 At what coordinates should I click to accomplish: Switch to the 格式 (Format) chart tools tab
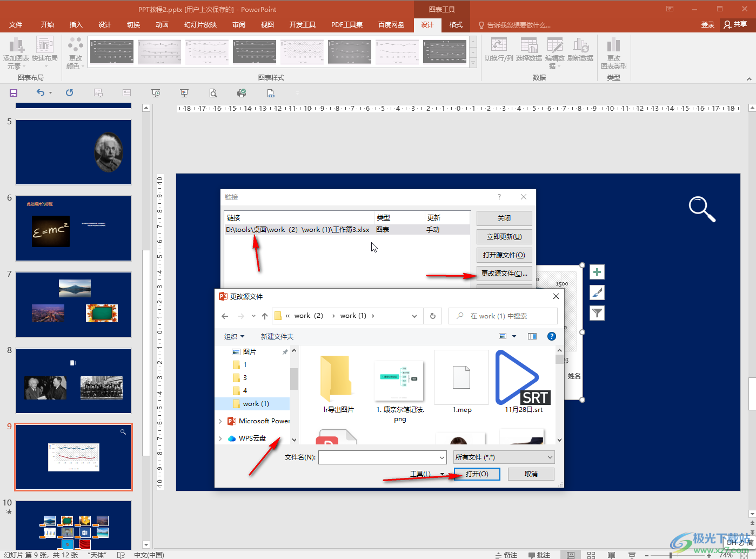pyautogui.click(x=456, y=25)
